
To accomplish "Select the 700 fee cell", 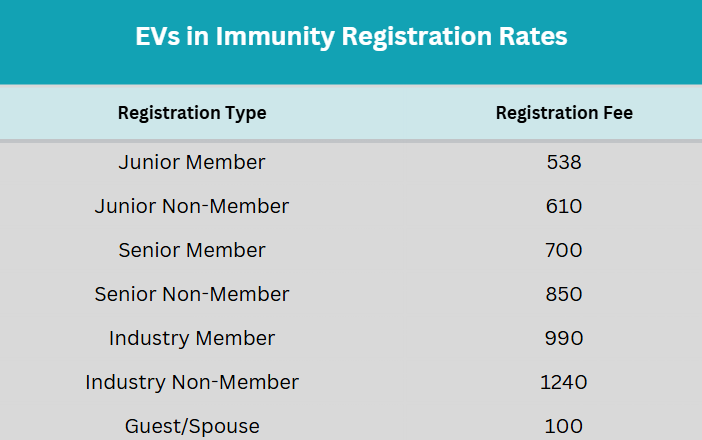I will coord(564,250).
